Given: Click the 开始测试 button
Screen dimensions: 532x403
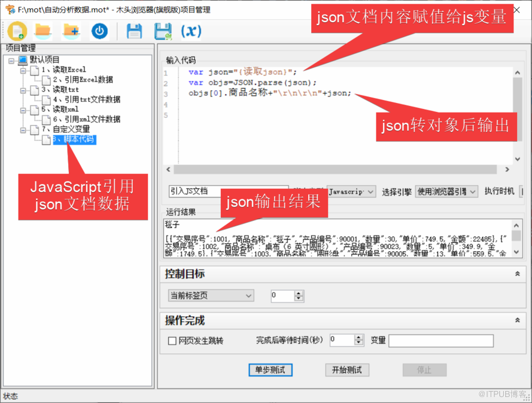Looking at the screenshot, I should pyautogui.click(x=346, y=369).
